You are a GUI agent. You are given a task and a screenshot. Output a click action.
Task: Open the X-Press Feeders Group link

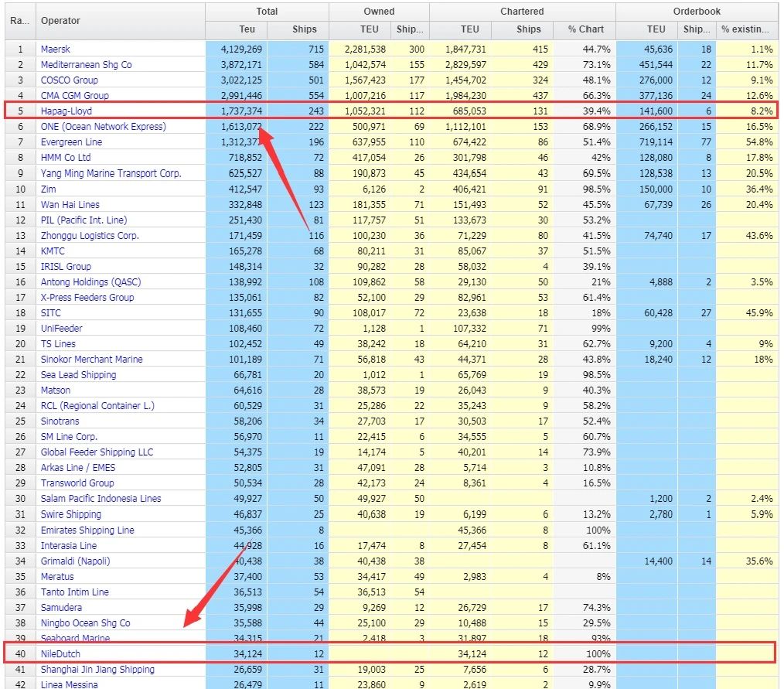(87, 298)
